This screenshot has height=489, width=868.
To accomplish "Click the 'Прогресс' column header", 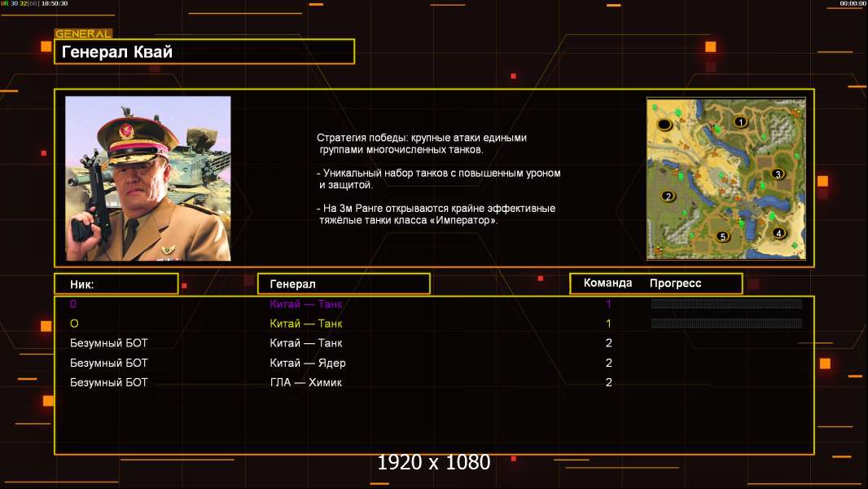I will (x=675, y=284).
